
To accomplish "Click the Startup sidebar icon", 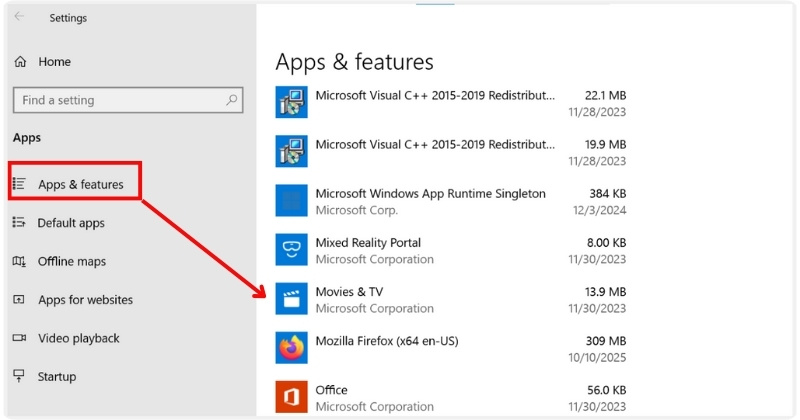I will click(x=19, y=376).
